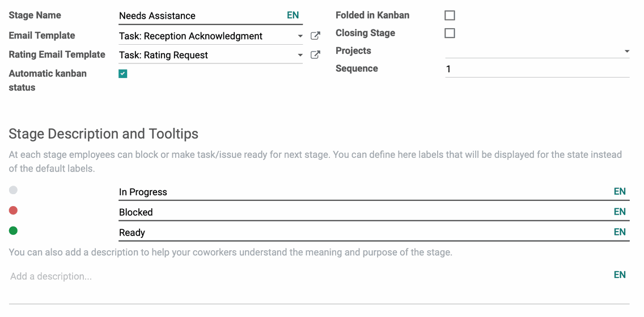
Task: Click the Sequence number field
Action: 537,69
